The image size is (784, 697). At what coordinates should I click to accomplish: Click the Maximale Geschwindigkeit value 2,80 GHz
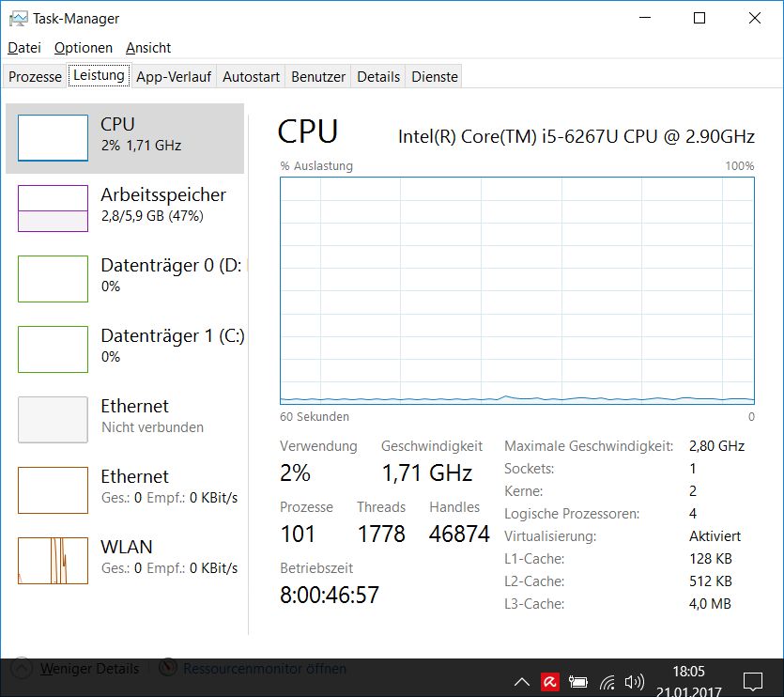pyautogui.click(x=716, y=446)
